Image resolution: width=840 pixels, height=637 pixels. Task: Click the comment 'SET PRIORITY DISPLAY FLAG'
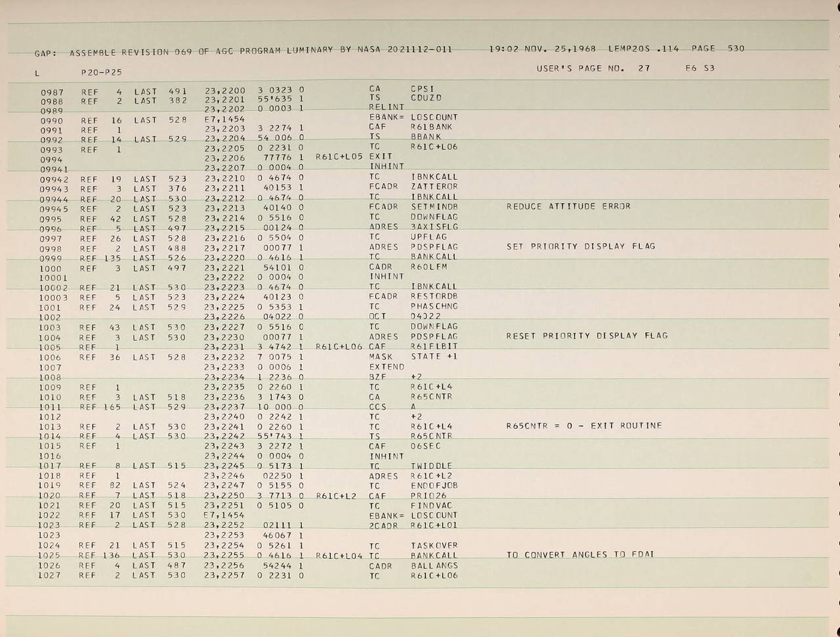coord(581,246)
